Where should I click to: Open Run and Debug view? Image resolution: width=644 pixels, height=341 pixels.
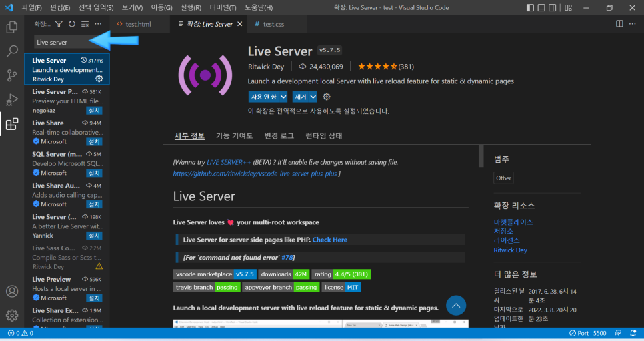[x=12, y=99]
